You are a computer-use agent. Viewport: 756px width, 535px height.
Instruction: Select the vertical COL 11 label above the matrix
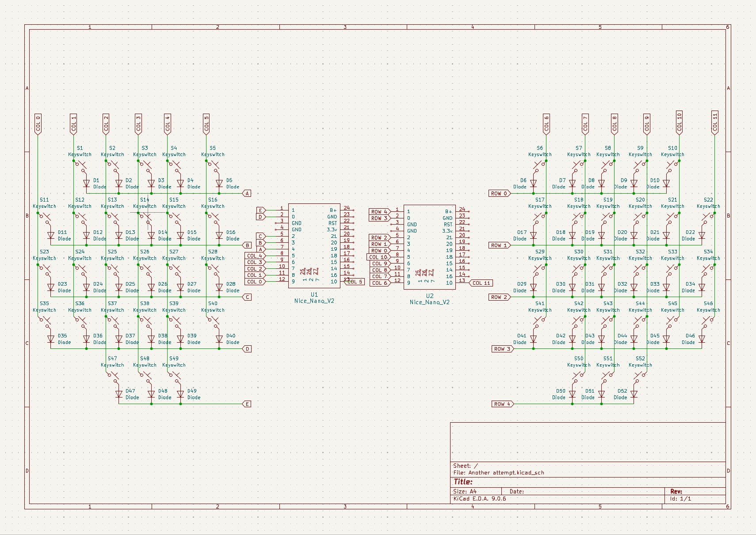click(x=715, y=122)
